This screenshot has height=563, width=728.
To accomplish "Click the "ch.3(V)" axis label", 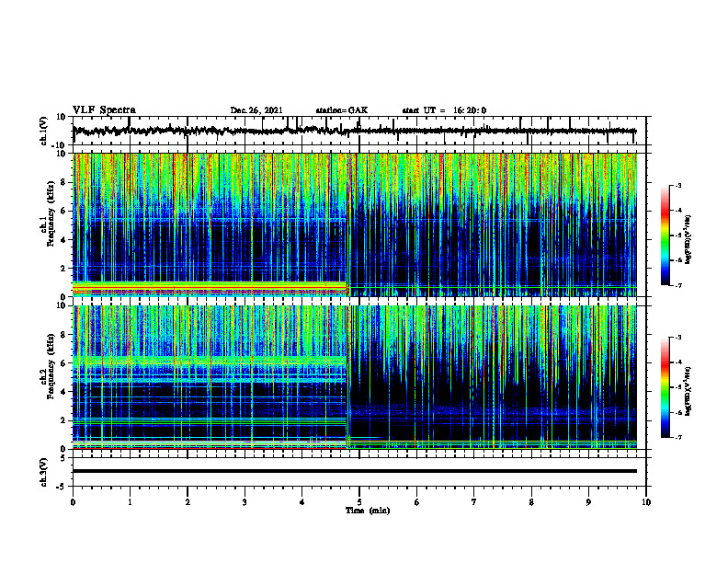I will pos(44,473).
